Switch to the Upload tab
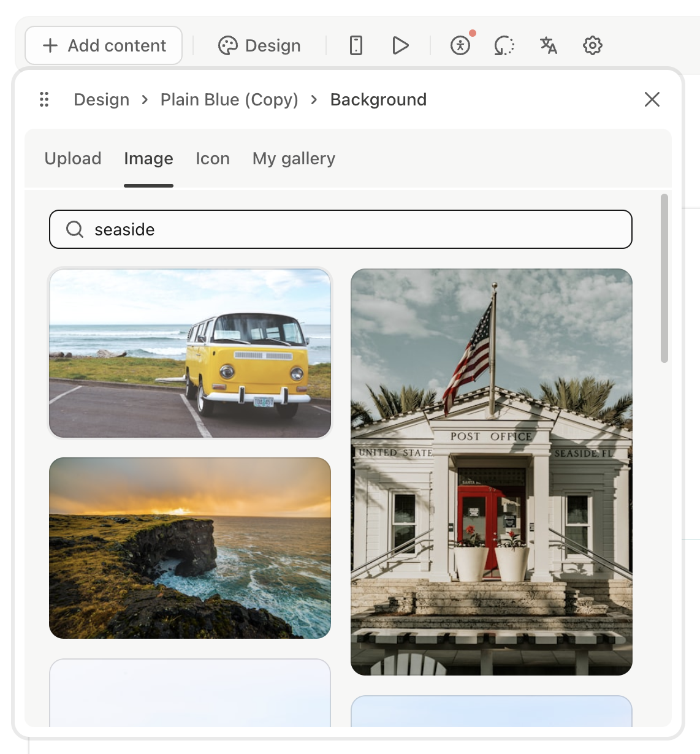Viewport: 700px width, 754px height. [73, 159]
